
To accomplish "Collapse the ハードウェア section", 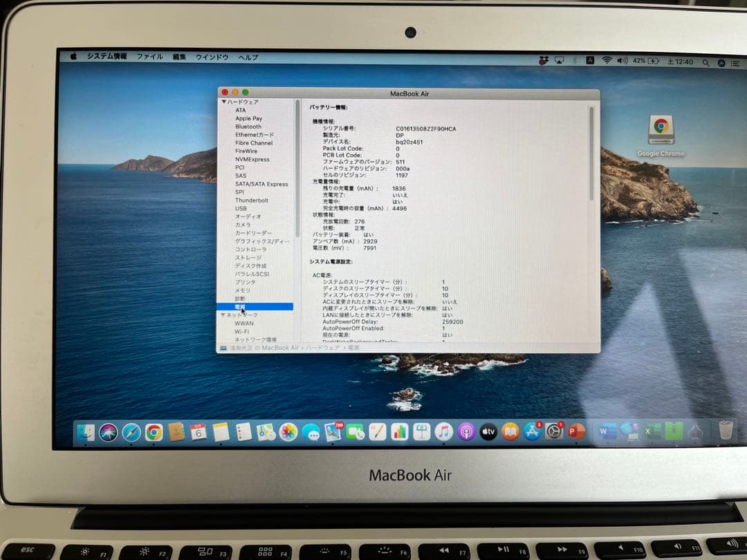I will (x=225, y=101).
